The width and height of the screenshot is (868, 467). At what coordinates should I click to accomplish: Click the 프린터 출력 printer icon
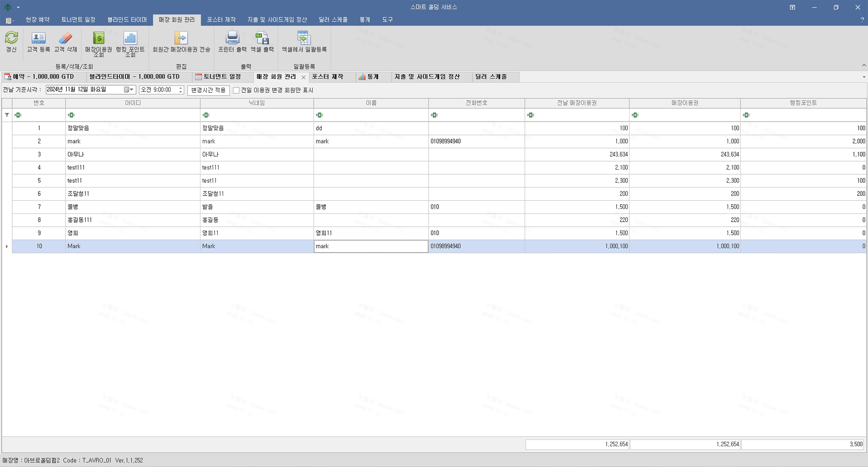[232, 38]
